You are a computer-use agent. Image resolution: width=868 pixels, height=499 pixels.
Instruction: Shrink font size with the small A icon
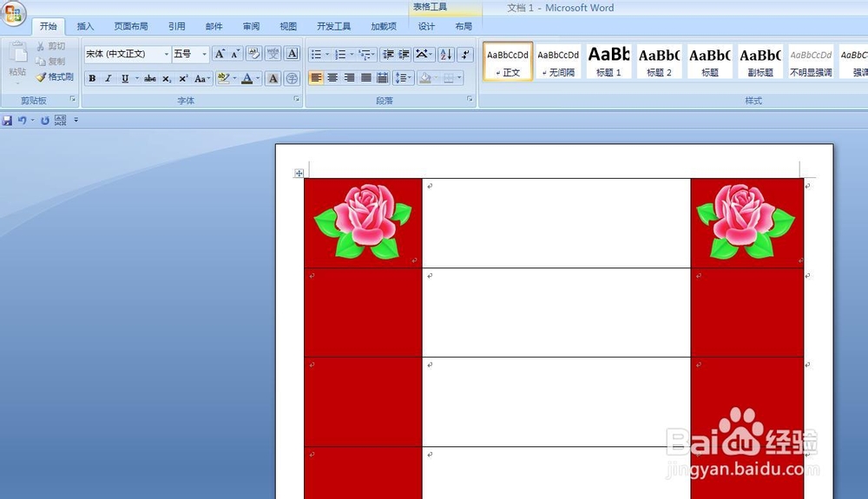point(236,54)
